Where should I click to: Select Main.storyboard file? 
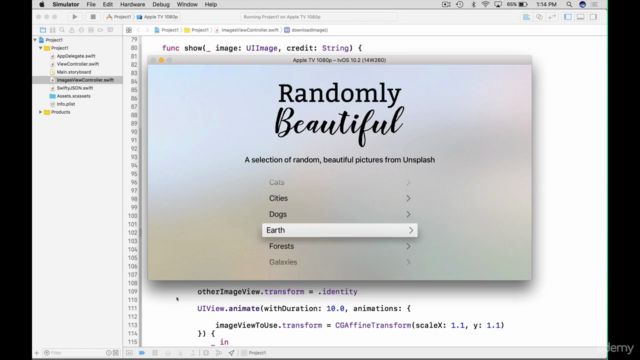click(x=73, y=72)
